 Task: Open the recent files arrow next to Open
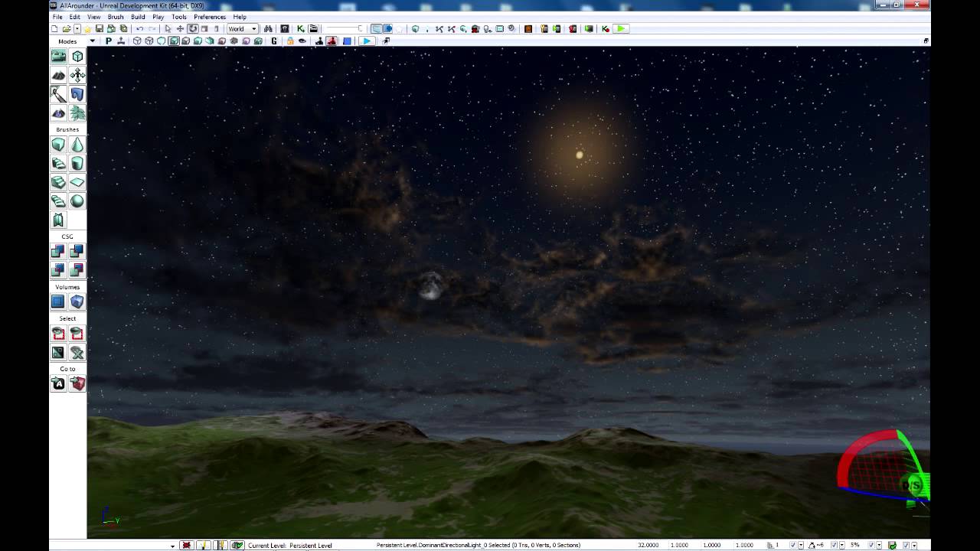[x=77, y=29]
